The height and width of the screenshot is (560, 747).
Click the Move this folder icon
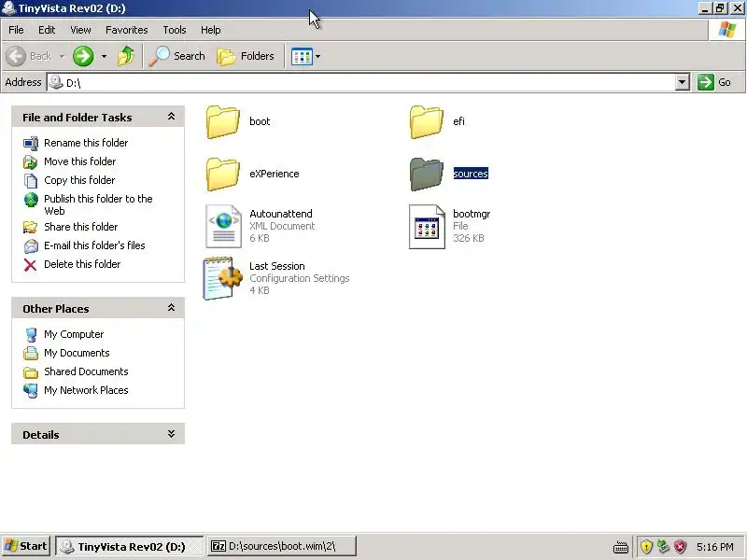coord(31,161)
